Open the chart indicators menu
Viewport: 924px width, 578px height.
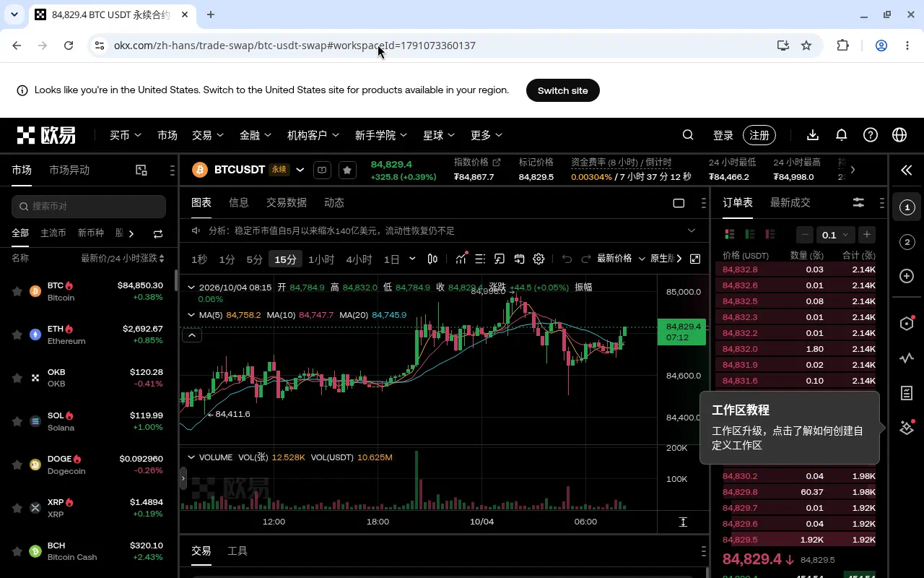(x=461, y=259)
